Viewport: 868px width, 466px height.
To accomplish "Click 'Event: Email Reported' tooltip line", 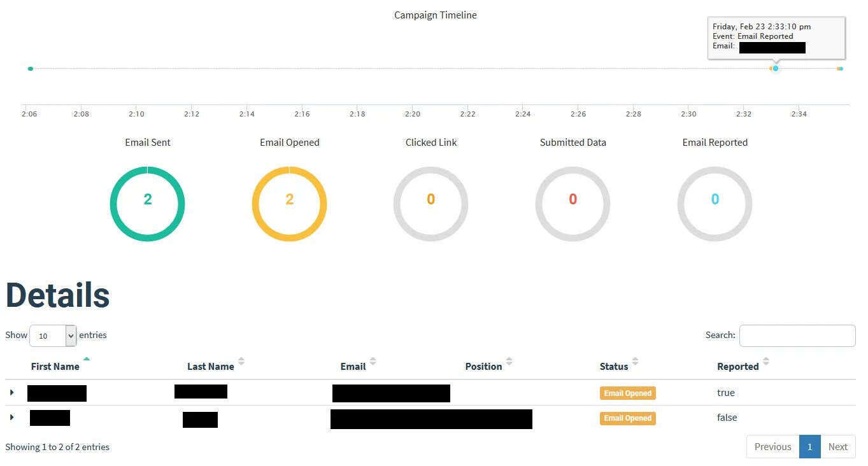I will pos(753,36).
